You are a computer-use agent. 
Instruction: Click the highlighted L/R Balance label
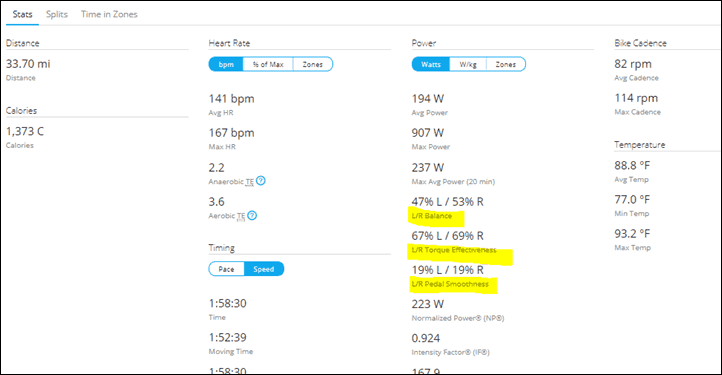tap(431, 216)
